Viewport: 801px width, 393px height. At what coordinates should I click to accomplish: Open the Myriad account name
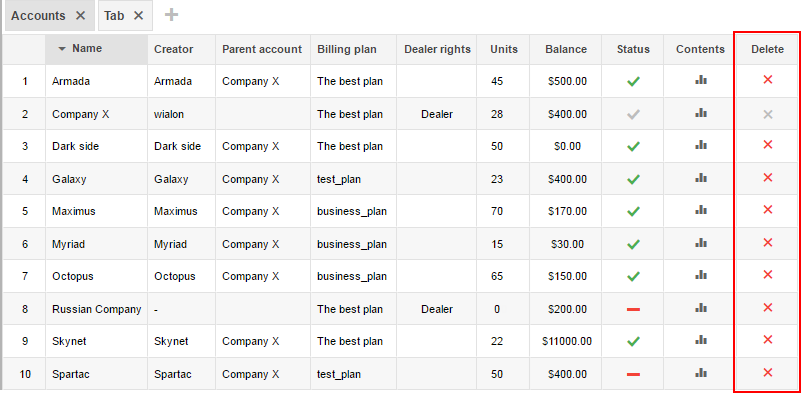pos(68,244)
